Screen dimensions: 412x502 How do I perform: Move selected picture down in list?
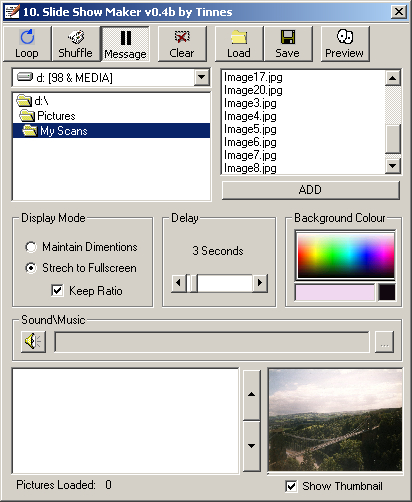point(252,446)
